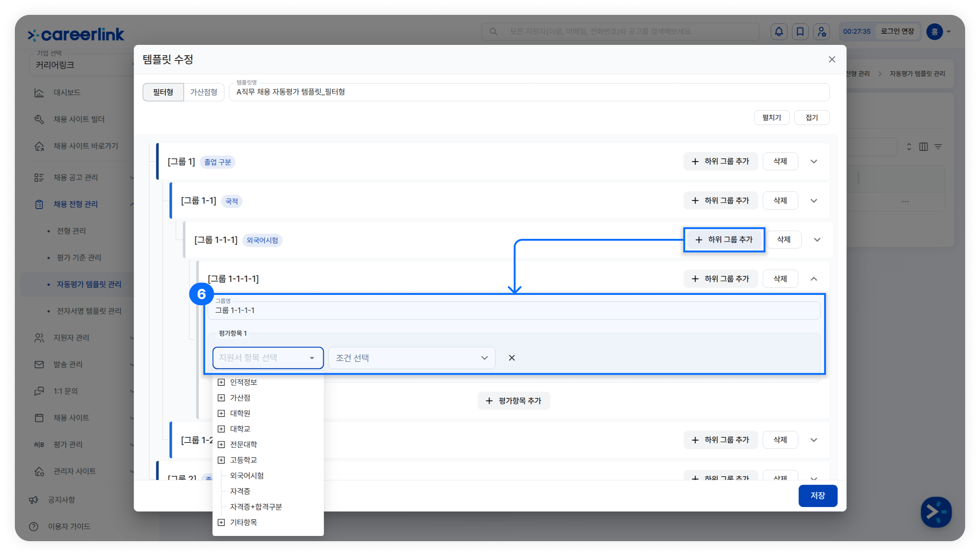Click the 채용 사이트 빌더 wrench icon

click(x=39, y=119)
